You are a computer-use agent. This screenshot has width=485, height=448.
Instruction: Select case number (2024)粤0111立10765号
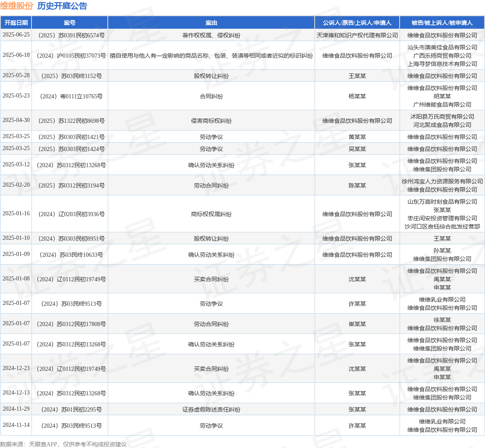(x=70, y=96)
